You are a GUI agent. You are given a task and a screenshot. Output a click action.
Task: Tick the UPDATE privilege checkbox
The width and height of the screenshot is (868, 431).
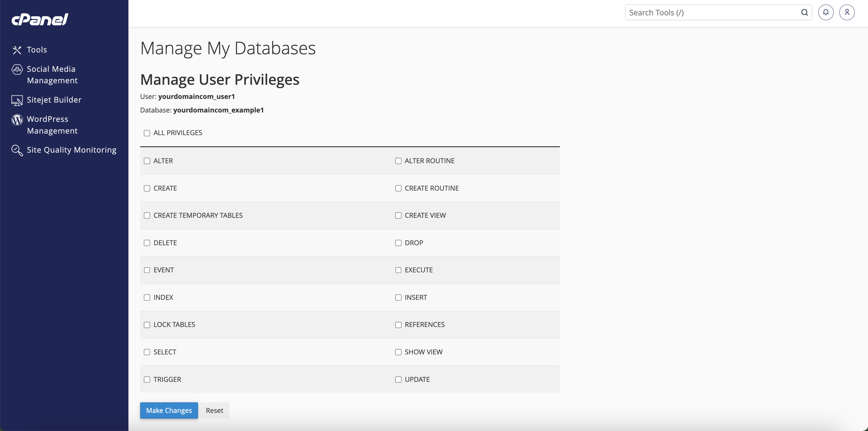(398, 380)
